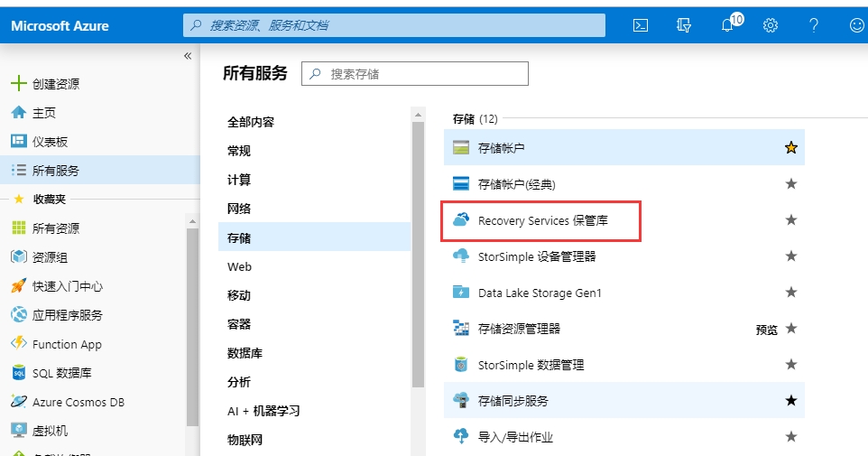Toggle favorite star for 存储同步服务

[791, 400]
